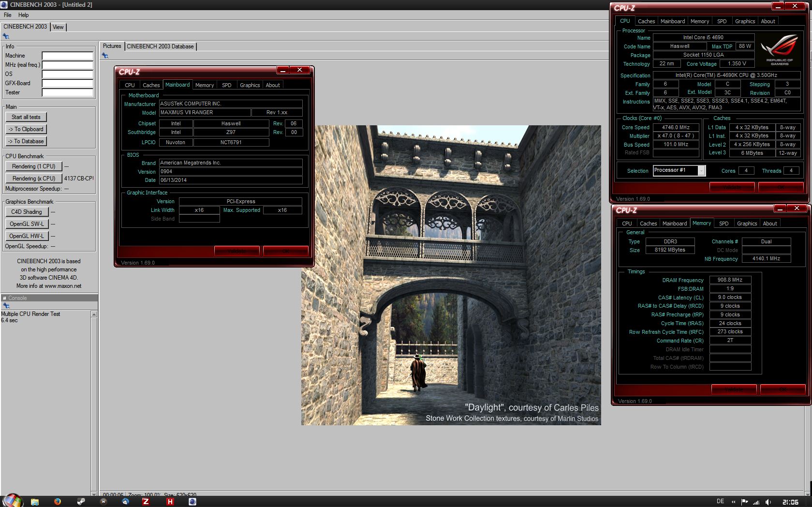Click the Tester input field

[67, 92]
